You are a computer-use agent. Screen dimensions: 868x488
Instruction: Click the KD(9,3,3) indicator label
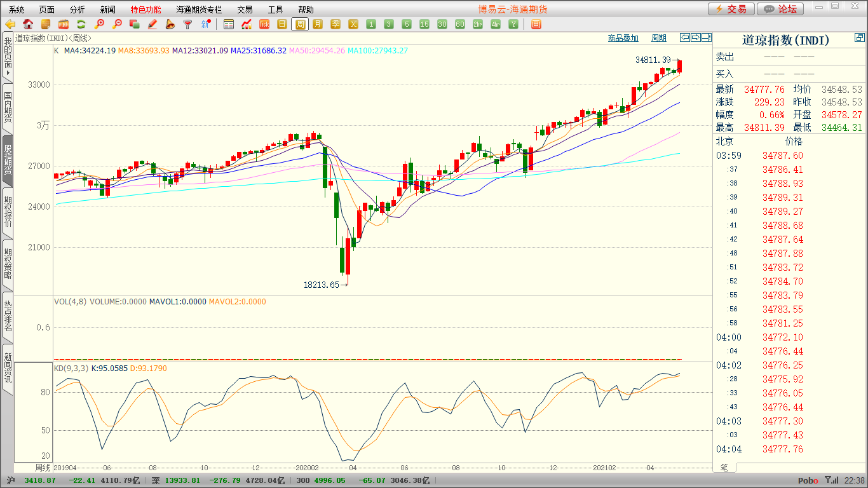click(71, 368)
